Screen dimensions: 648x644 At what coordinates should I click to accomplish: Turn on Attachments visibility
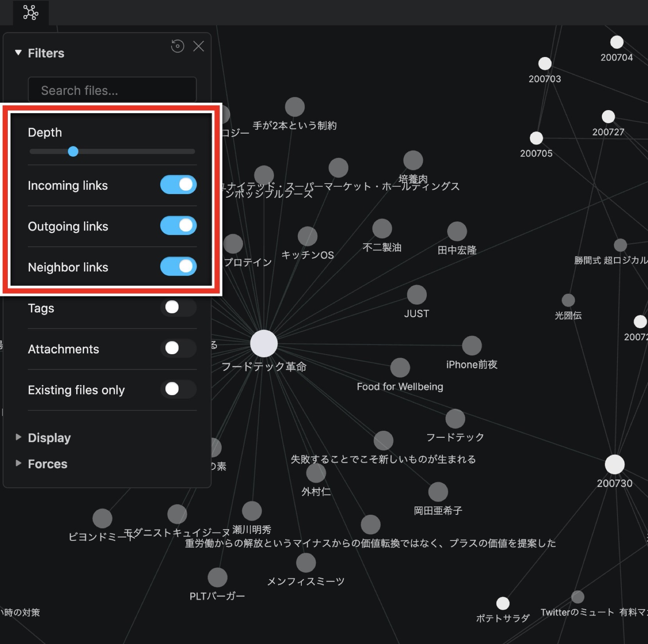(178, 348)
